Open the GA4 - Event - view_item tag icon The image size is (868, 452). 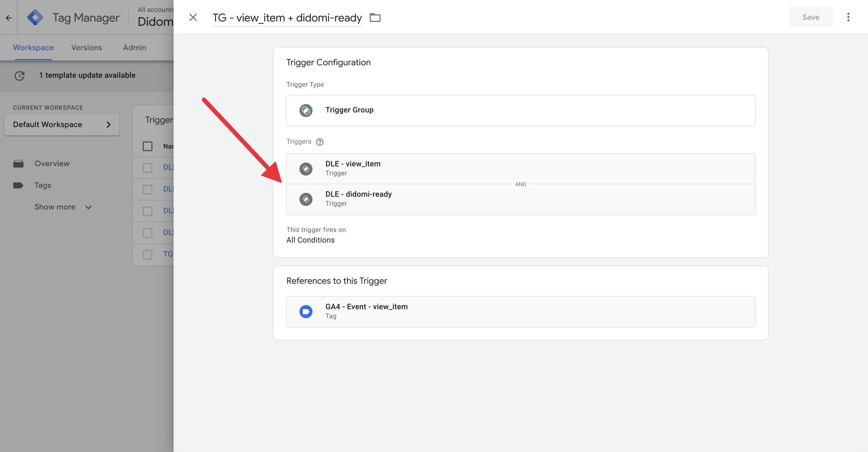pyautogui.click(x=306, y=311)
